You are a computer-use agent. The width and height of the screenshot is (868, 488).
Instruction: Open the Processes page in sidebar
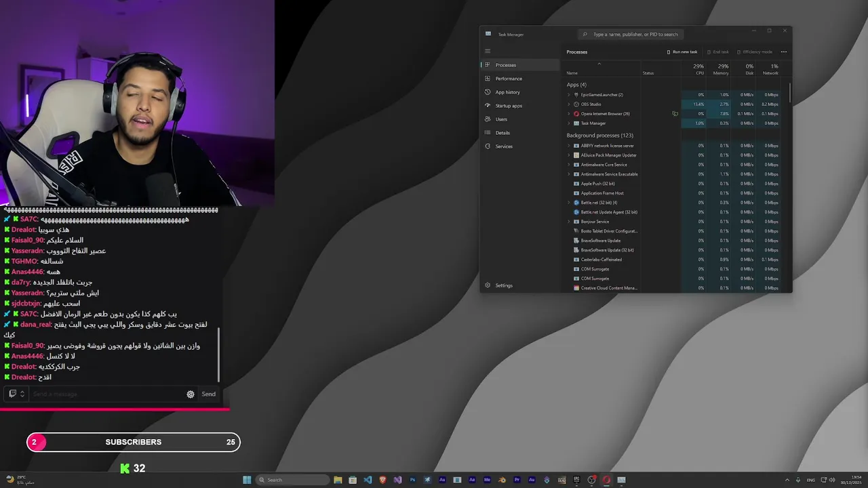click(x=521, y=65)
